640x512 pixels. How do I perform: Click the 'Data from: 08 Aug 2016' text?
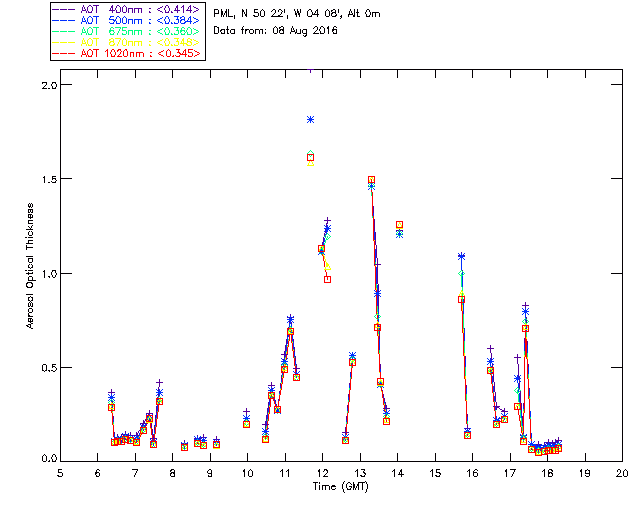click(x=276, y=30)
